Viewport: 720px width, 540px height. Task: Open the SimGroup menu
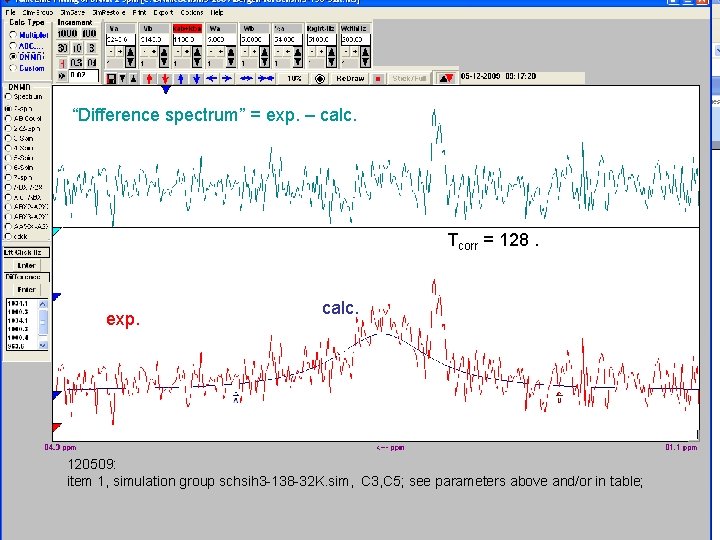click(x=38, y=12)
